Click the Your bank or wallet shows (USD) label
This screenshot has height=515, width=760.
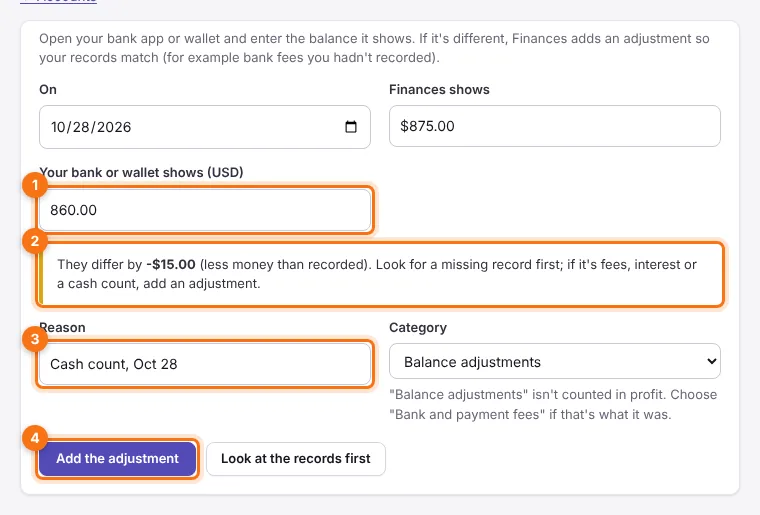tap(141, 172)
